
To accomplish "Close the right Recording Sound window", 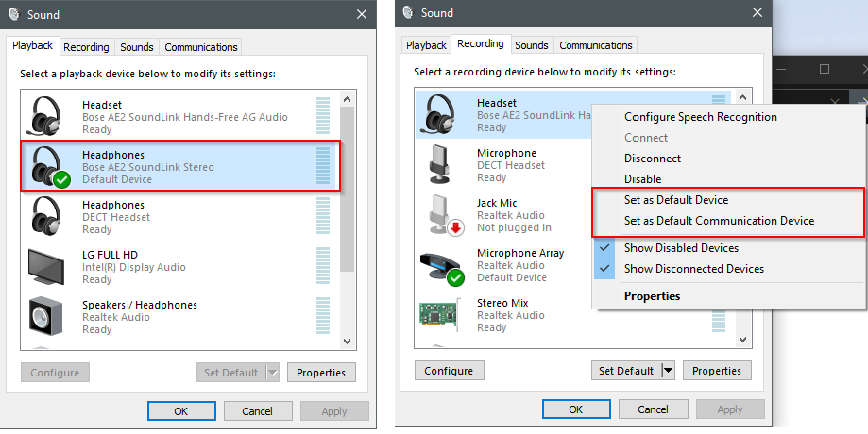I will tap(757, 12).
